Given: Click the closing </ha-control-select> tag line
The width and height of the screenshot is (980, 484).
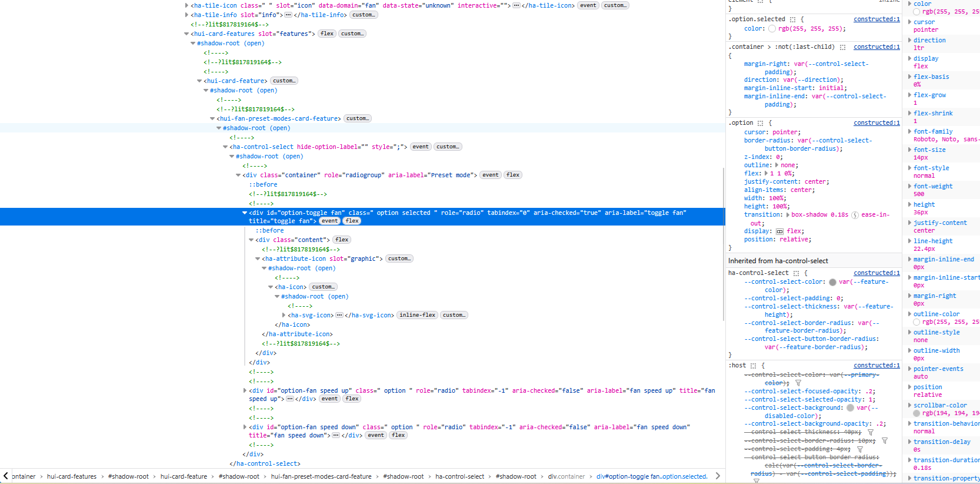Looking at the screenshot, I should point(265,463).
